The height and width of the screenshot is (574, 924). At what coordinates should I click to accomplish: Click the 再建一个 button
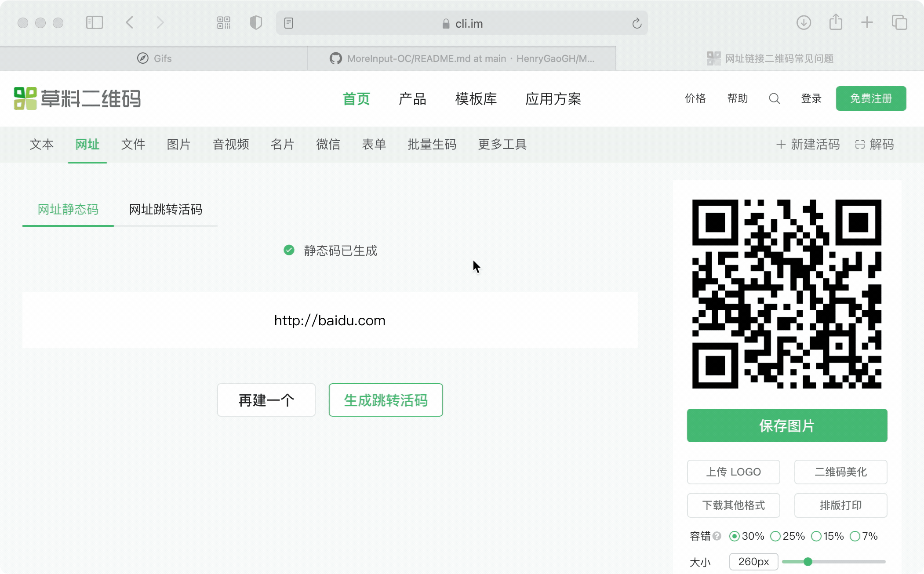click(x=266, y=400)
